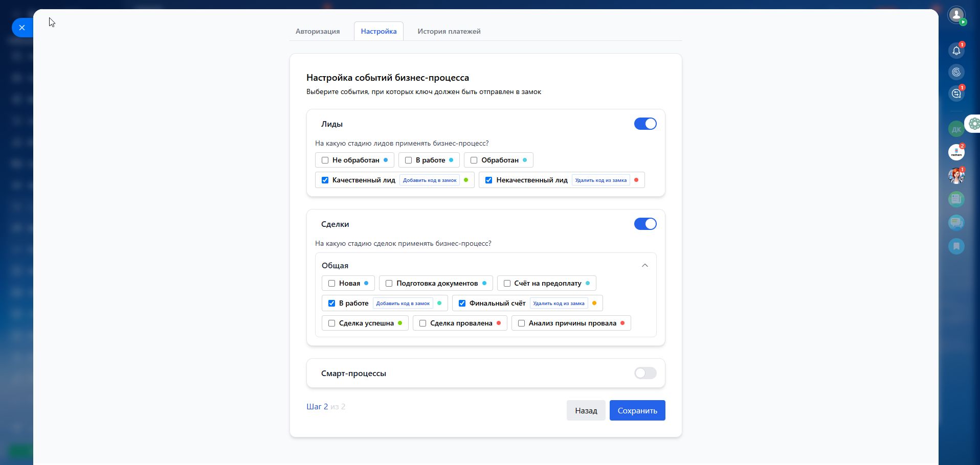980x465 pixels.
Task: Check the Не обработан lead stage
Action: pos(325,160)
